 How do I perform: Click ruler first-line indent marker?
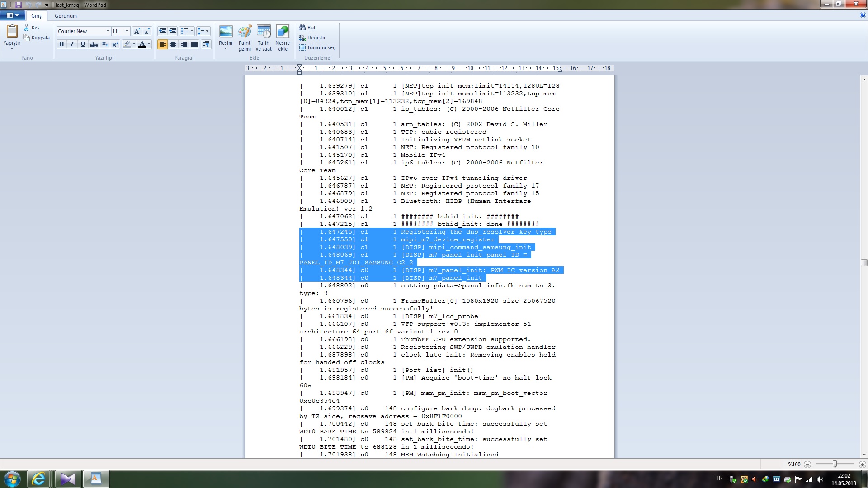pyautogui.click(x=299, y=66)
